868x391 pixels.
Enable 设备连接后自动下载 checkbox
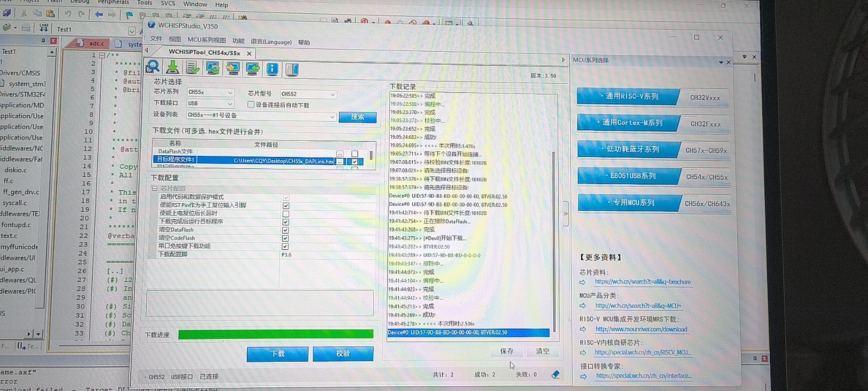click(x=251, y=104)
